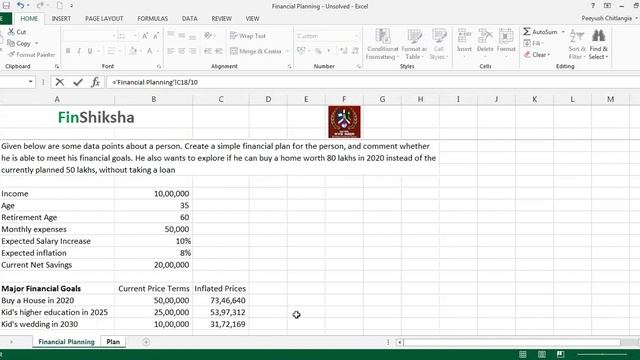Click the Fill button in Editing
This screenshot has width=640, height=360.
click(x=533, y=43)
